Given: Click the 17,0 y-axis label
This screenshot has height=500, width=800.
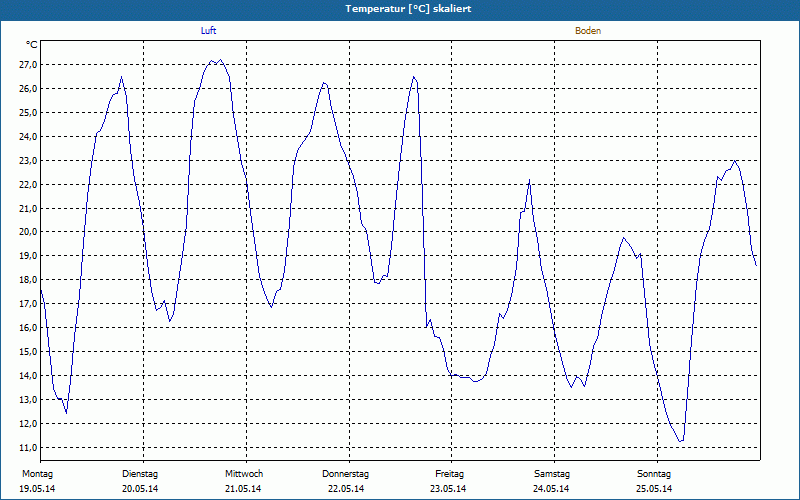Looking at the screenshot, I should (x=28, y=304).
